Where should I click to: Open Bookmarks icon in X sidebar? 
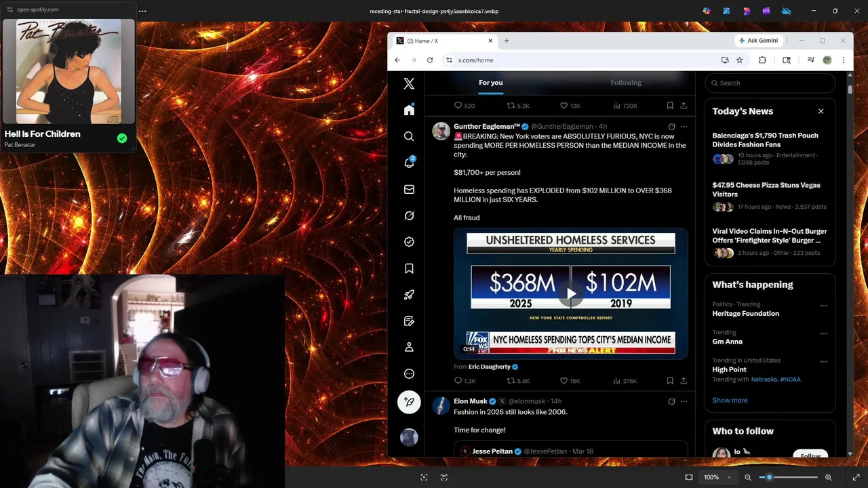click(x=409, y=268)
